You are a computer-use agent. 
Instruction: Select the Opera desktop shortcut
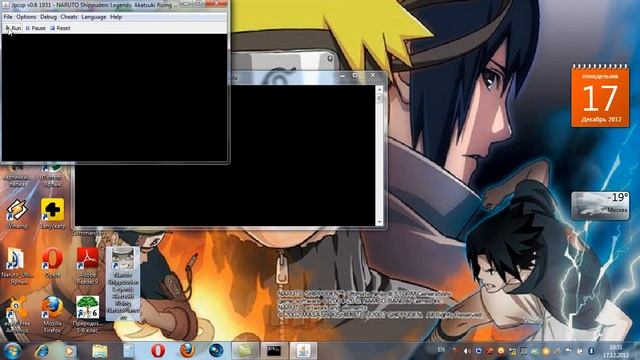click(x=52, y=263)
